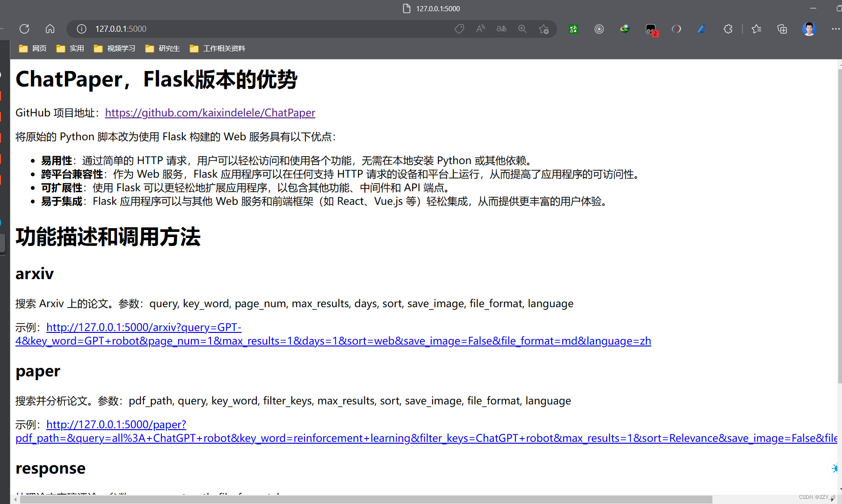842x504 pixels.
Task: Click the bold '可扩展性' bullet text
Action: point(62,188)
